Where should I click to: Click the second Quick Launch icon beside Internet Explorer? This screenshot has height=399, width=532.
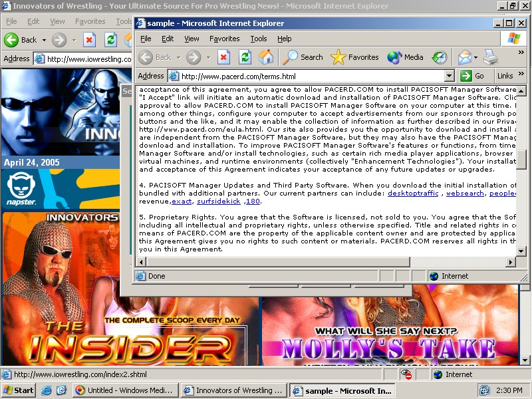click(62, 390)
